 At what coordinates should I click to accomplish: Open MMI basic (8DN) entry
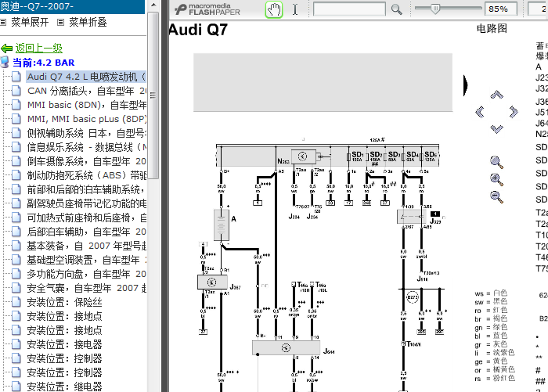[87, 105]
